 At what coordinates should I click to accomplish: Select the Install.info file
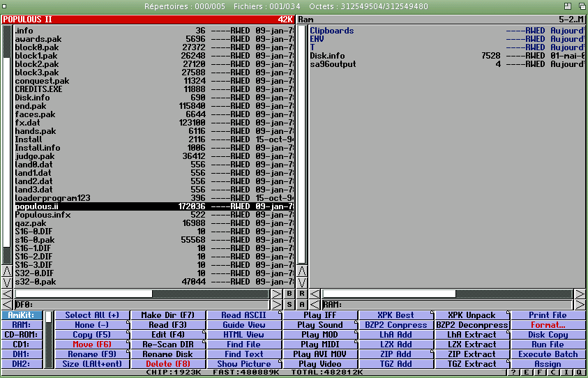pyautogui.click(x=154, y=148)
